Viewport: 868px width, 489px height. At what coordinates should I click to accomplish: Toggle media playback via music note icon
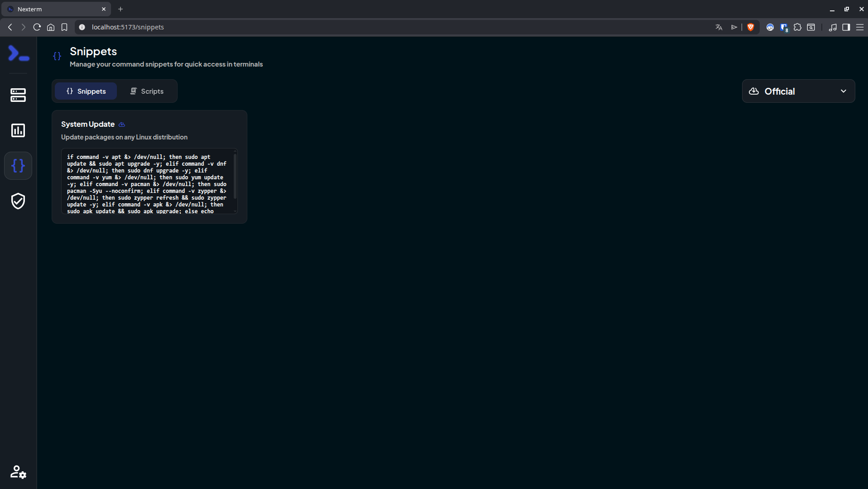(833, 27)
